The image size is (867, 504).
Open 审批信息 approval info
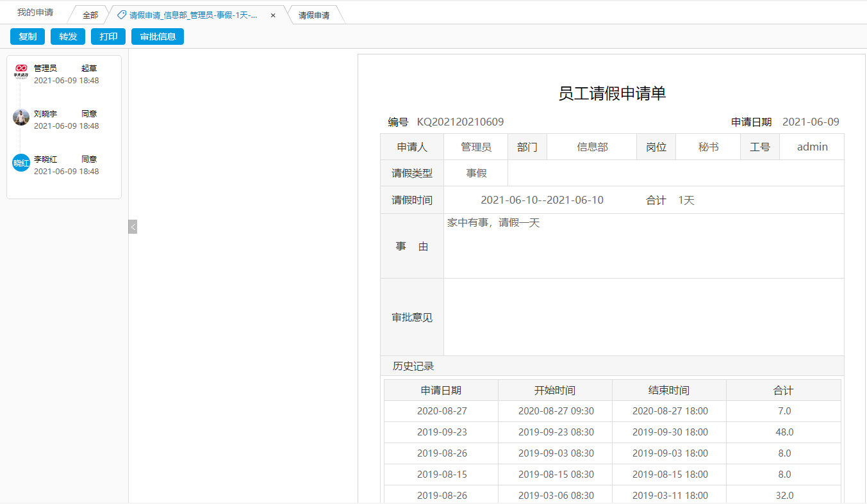158,37
